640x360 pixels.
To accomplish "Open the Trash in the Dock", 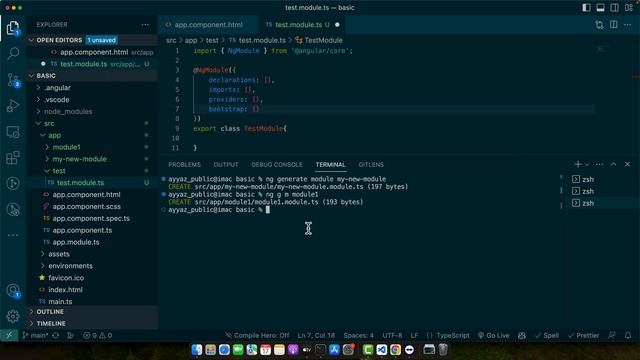I will [x=443, y=349].
